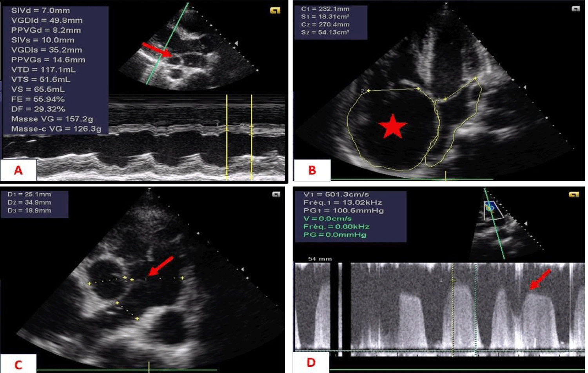Viewport: 588px width, 373px height.
Task: Click the grey logo in panel B's corner
Action: 575,9
